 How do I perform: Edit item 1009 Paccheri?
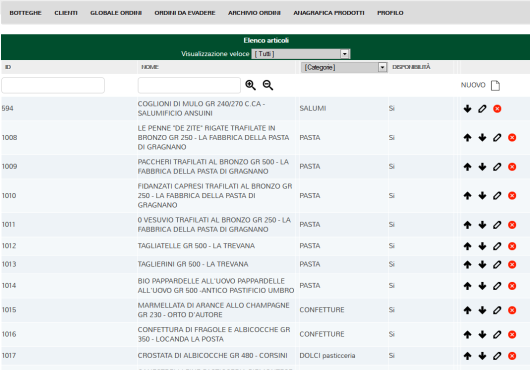click(x=497, y=167)
